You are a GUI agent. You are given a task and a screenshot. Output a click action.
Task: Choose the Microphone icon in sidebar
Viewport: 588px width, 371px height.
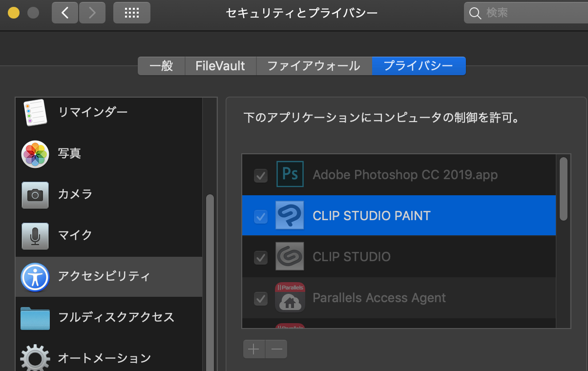(x=35, y=236)
